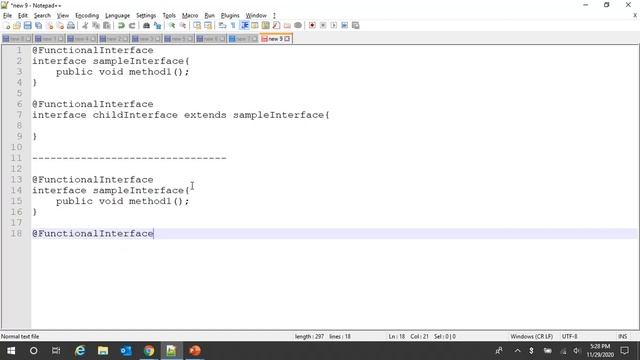
Task: Click the Save All toolbar icon
Action: pos(38,25)
